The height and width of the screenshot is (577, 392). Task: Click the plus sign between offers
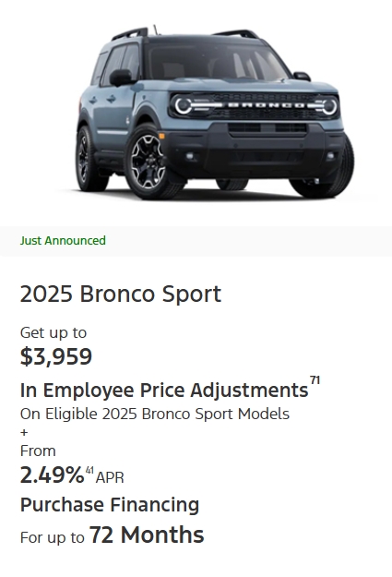coord(24,432)
